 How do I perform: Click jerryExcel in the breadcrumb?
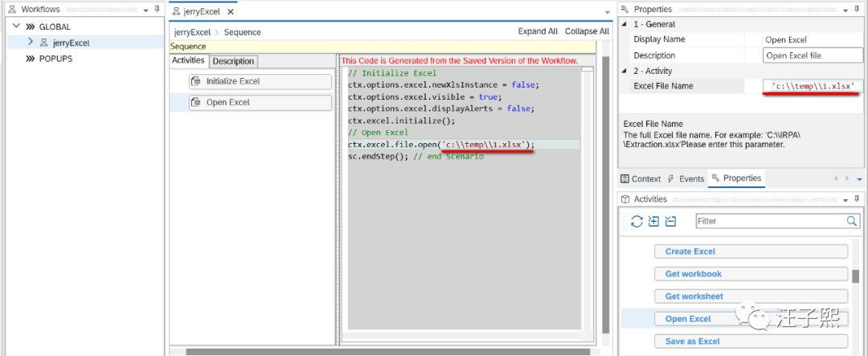coord(192,32)
